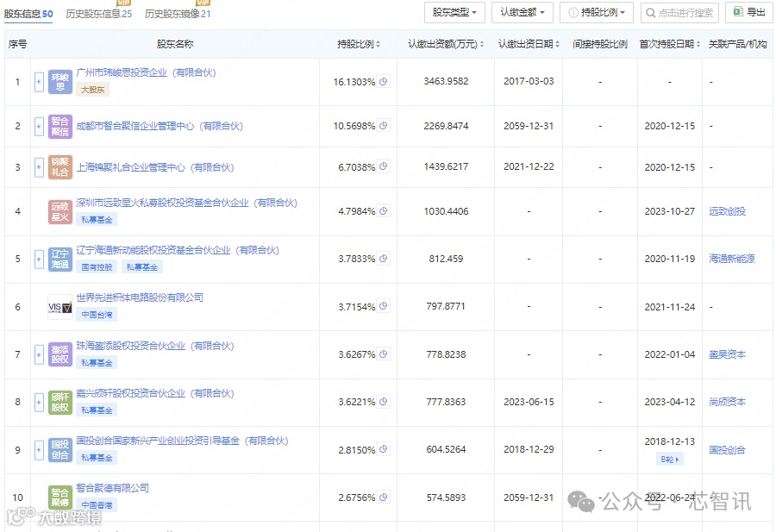Click the 远致星火 shareholder logo
Viewport: 776px width, 532px height.
60,212
